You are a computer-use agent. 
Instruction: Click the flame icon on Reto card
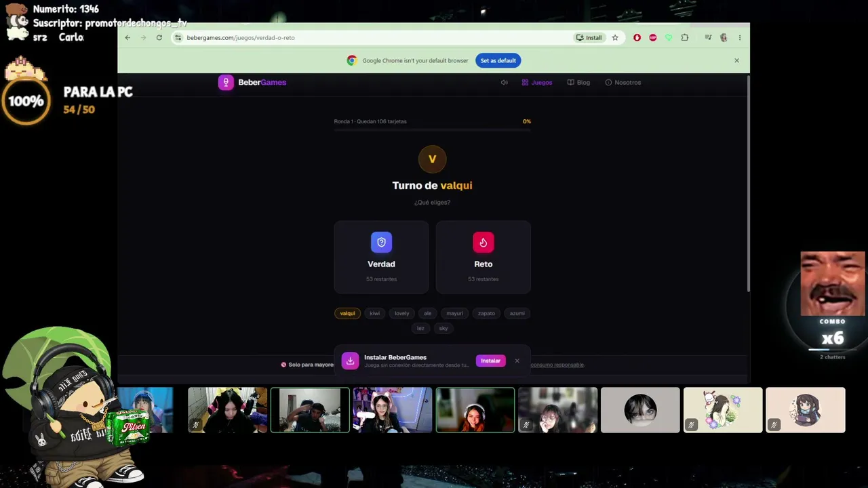point(484,243)
